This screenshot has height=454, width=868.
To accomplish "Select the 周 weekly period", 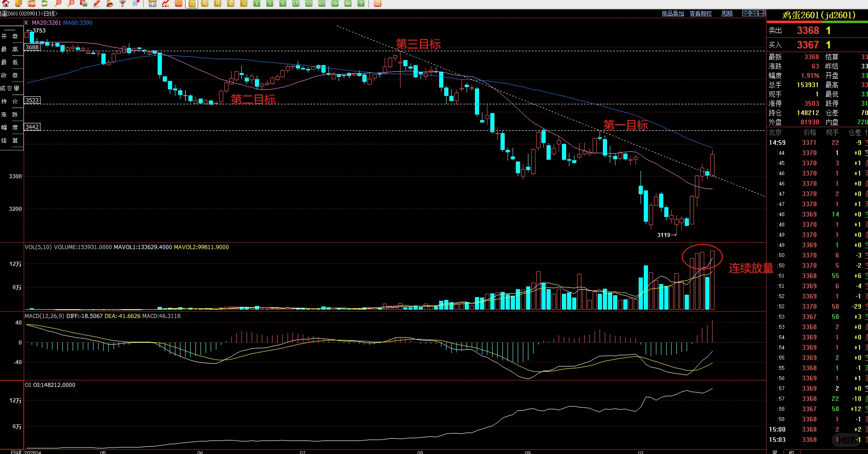I will [205, 3].
